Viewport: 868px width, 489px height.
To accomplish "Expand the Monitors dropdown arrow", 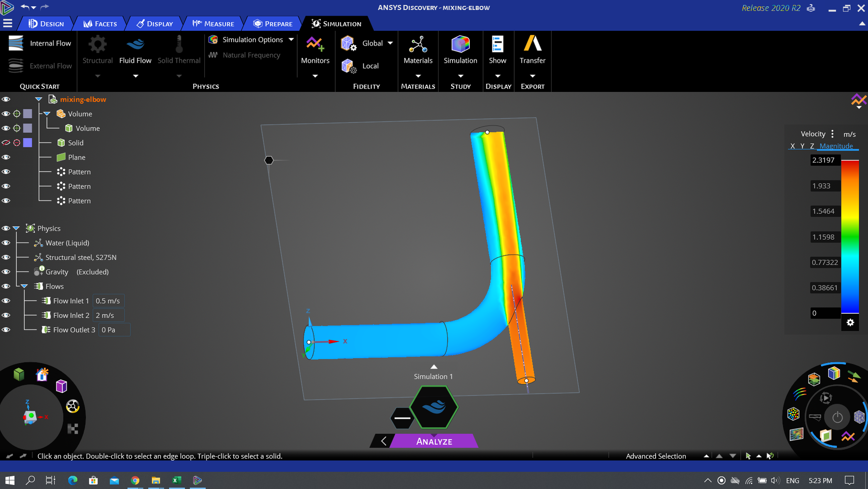I will pos(315,76).
